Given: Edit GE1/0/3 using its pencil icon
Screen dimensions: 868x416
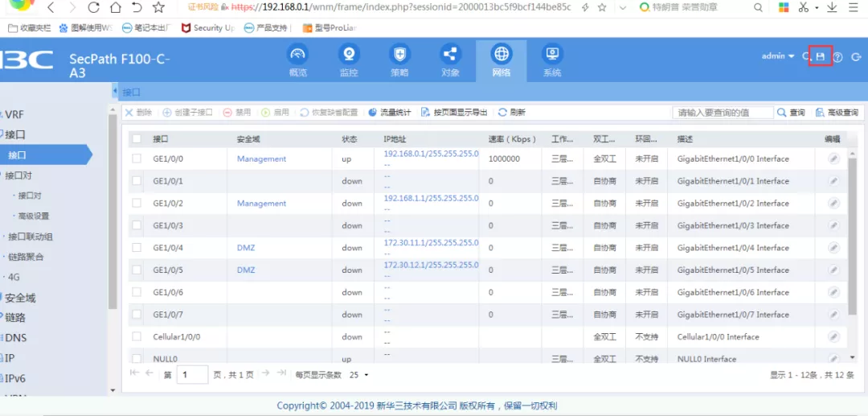Looking at the screenshot, I should point(833,225).
